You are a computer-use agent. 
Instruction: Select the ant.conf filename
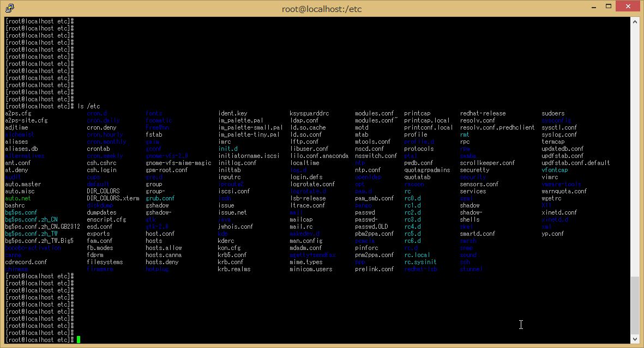click(x=17, y=163)
